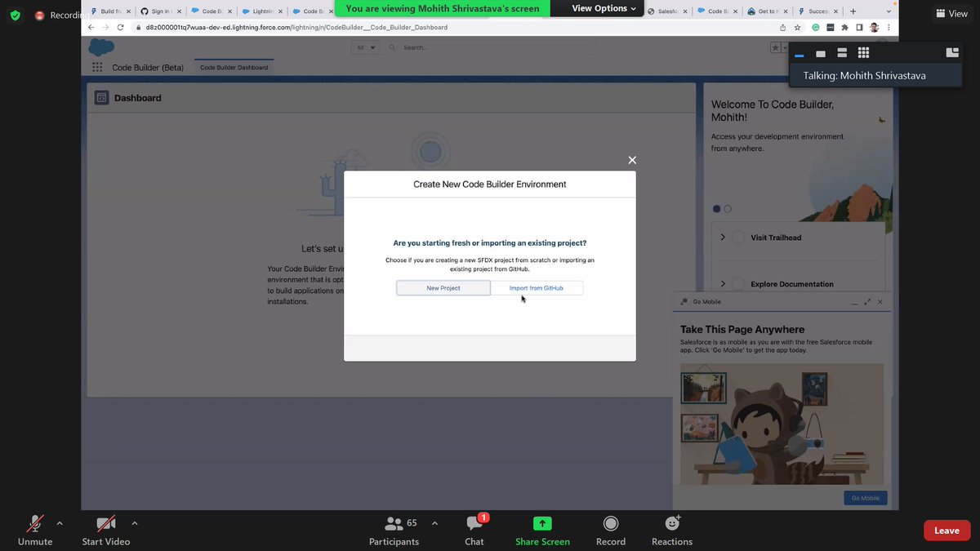
Task: Click the green Share Screen icon
Action: pos(542,523)
